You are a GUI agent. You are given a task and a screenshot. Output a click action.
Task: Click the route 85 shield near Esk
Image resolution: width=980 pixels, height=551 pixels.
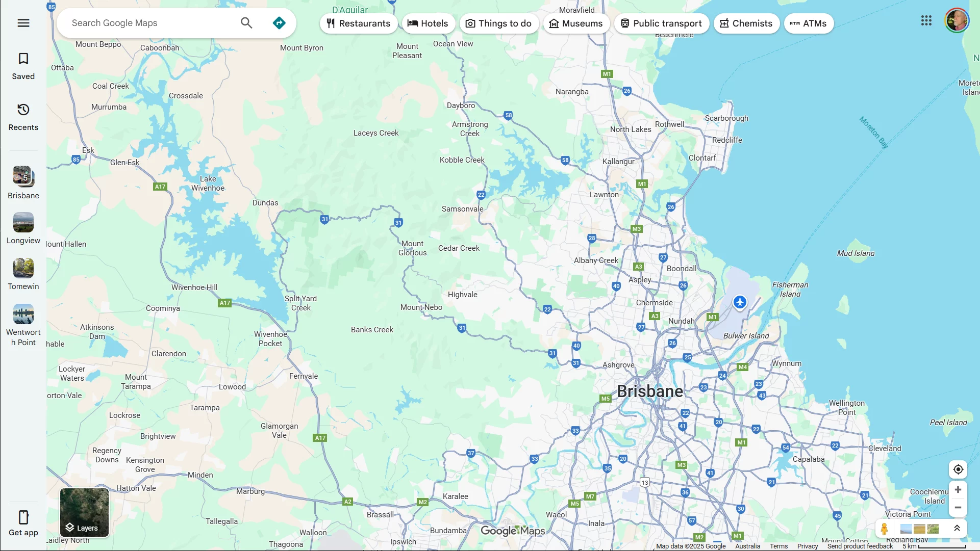[76, 160]
